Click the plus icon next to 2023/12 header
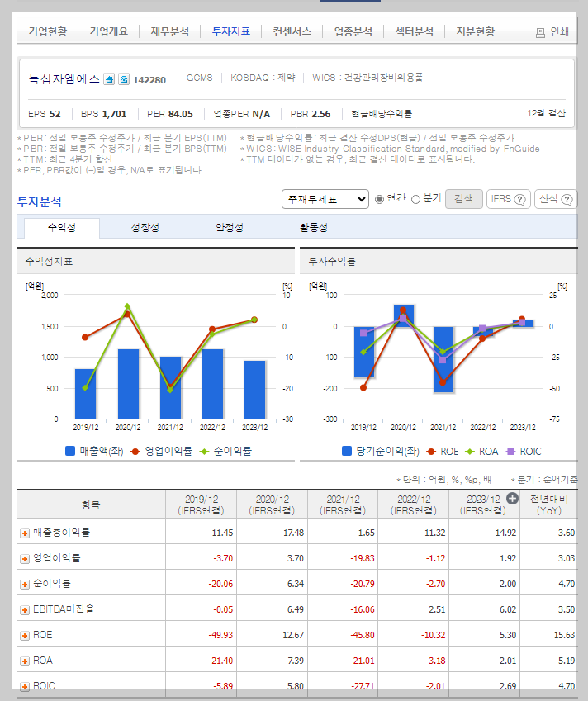 point(512,498)
